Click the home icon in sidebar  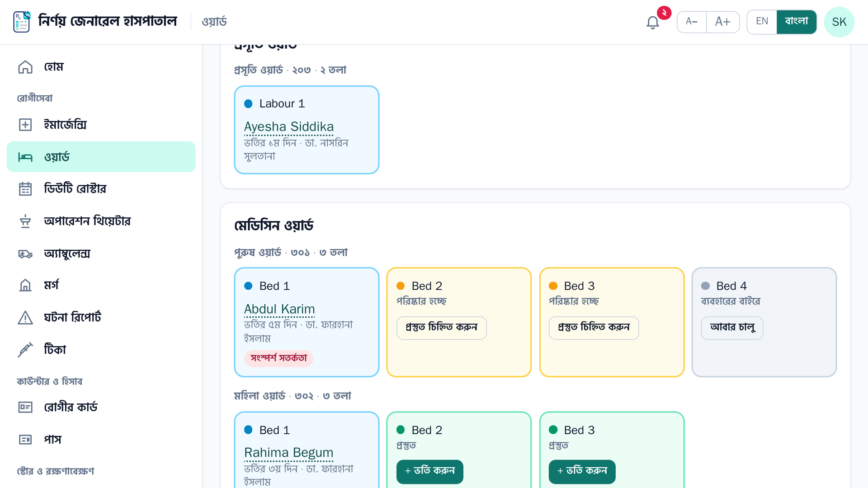click(25, 67)
